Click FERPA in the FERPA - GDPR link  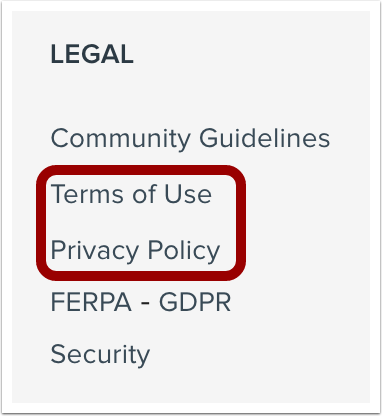[x=91, y=302]
